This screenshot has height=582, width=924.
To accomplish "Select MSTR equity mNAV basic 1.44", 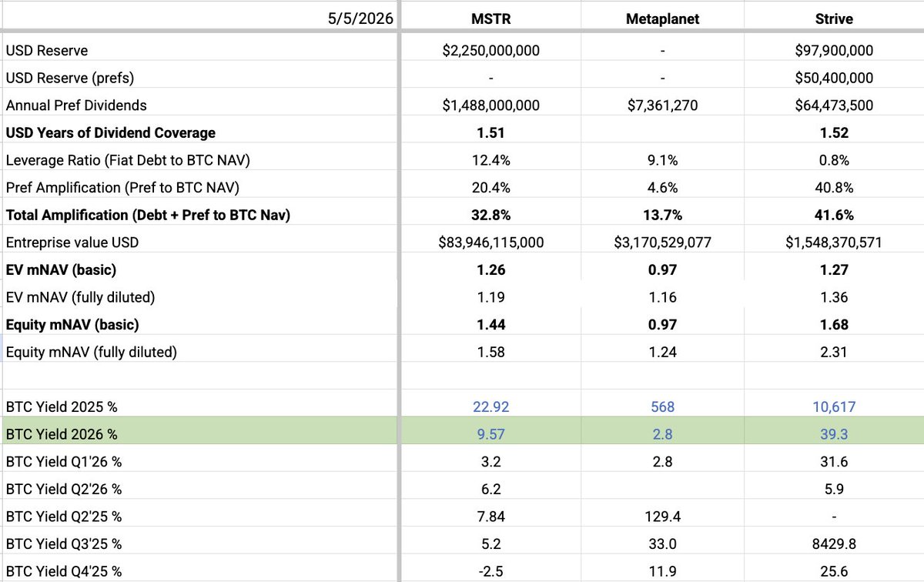I will click(x=491, y=325).
